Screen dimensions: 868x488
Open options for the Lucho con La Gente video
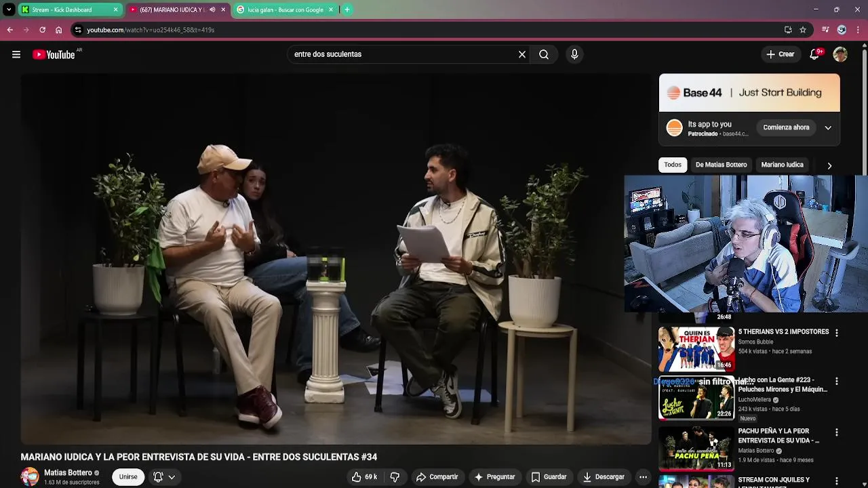pyautogui.click(x=836, y=382)
